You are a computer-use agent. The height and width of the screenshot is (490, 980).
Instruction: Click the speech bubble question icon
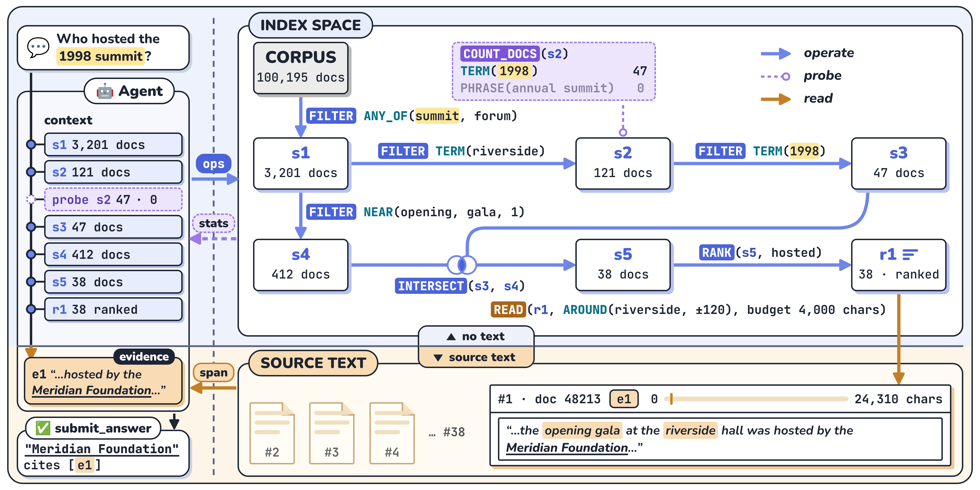(x=38, y=48)
